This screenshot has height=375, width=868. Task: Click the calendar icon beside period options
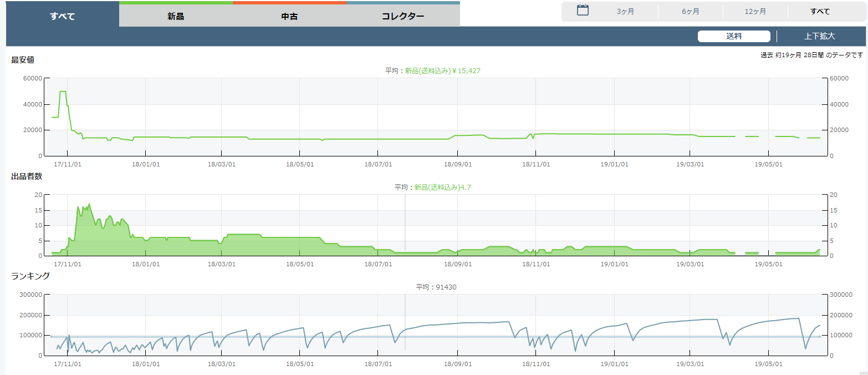click(x=582, y=10)
